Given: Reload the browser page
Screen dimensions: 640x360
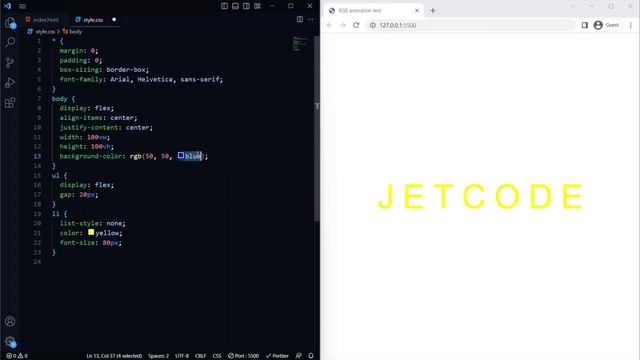Looking at the screenshot, I should (356, 25).
